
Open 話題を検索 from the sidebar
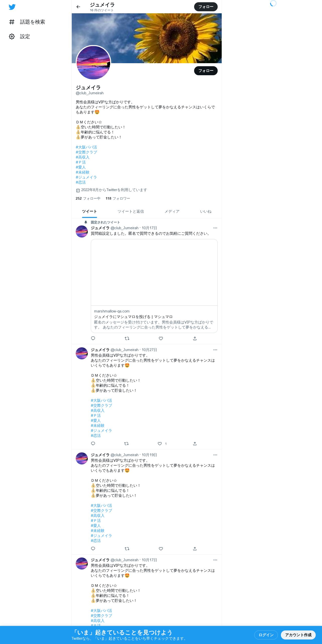pyautogui.click(x=27, y=22)
